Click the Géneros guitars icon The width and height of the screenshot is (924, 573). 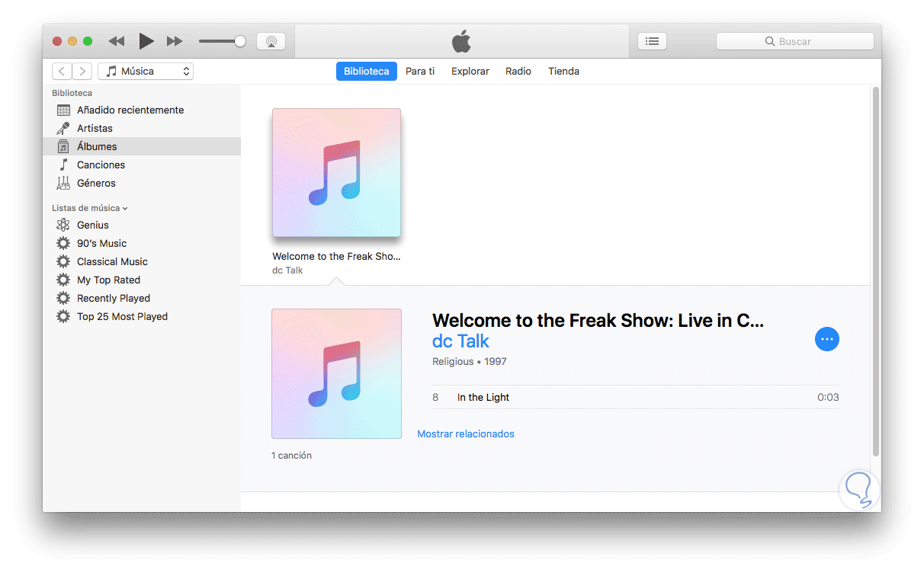(63, 183)
